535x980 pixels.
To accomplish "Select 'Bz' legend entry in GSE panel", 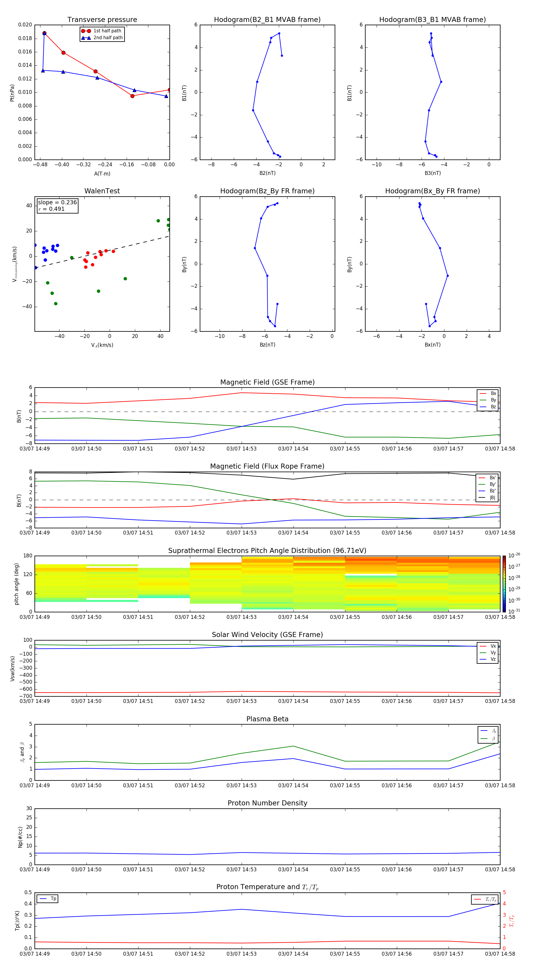I will coord(488,407).
